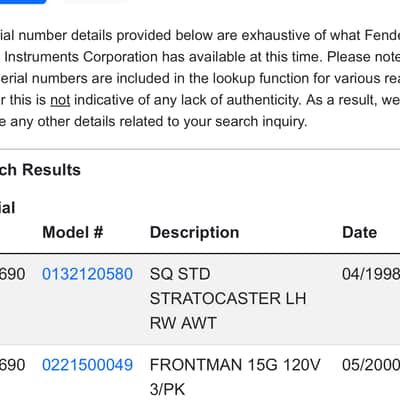Click the Search Results heading
400x400 pixels.
click(40, 170)
